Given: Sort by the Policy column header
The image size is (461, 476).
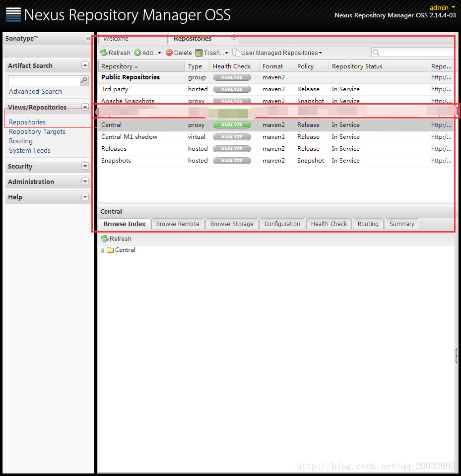Looking at the screenshot, I should (x=311, y=66).
